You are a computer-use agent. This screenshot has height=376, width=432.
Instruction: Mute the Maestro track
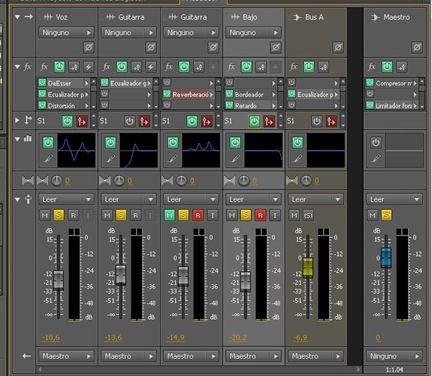point(372,215)
